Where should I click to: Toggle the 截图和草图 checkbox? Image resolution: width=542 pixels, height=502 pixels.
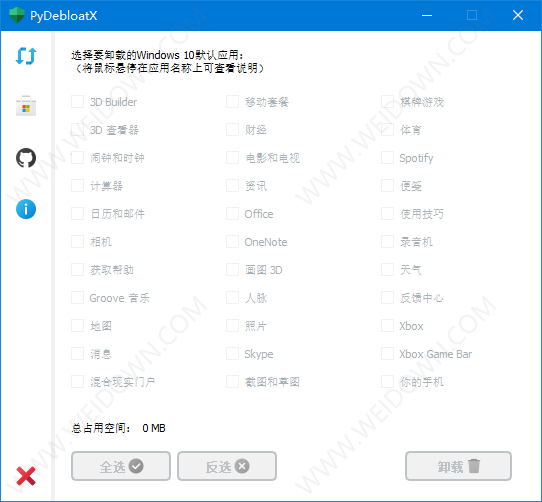click(x=232, y=382)
